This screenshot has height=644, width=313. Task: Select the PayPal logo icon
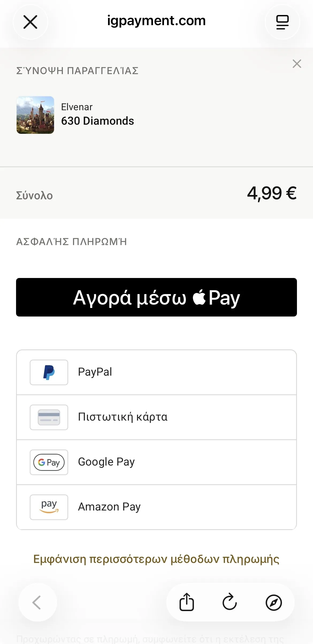coord(49,372)
